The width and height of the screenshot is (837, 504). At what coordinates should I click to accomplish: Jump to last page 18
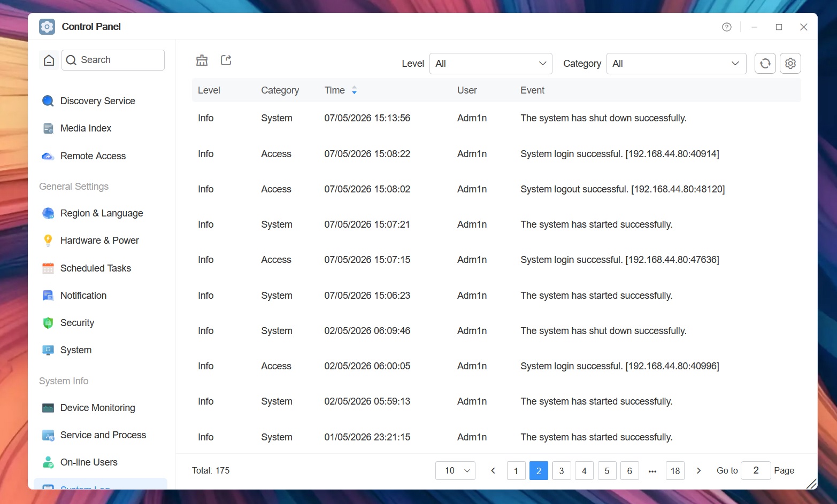coord(675,471)
